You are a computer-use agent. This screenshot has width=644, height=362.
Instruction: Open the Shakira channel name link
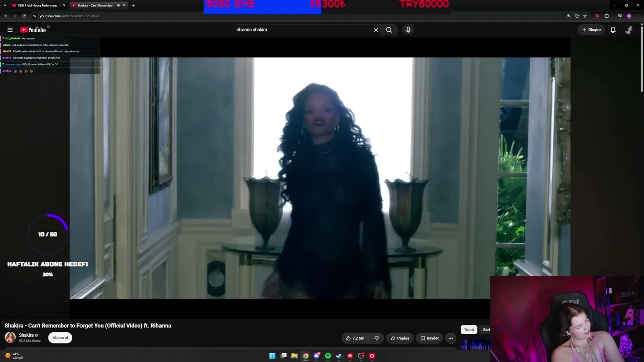[26, 335]
